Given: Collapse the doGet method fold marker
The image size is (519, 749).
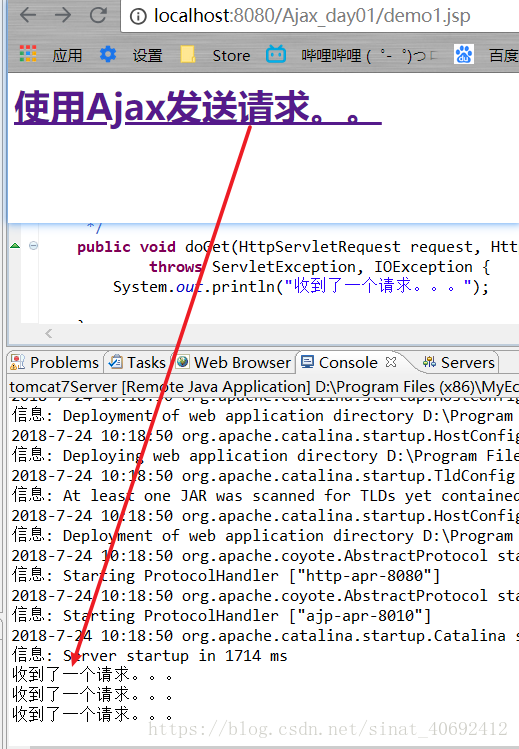Looking at the screenshot, I should point(33,246).
